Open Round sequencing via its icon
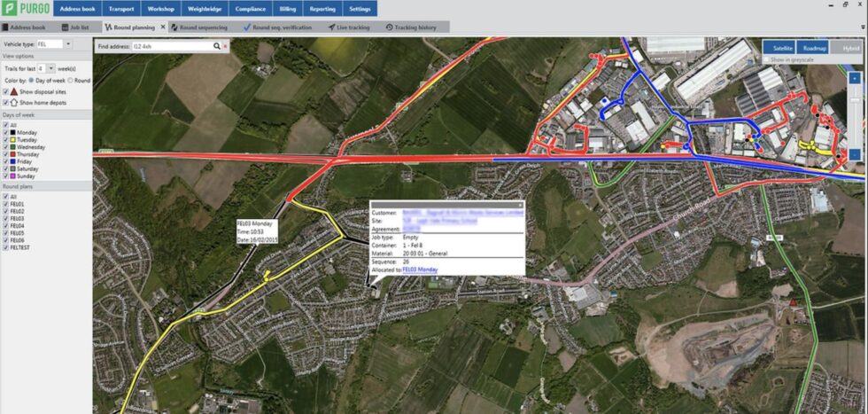 coord(174,27)
